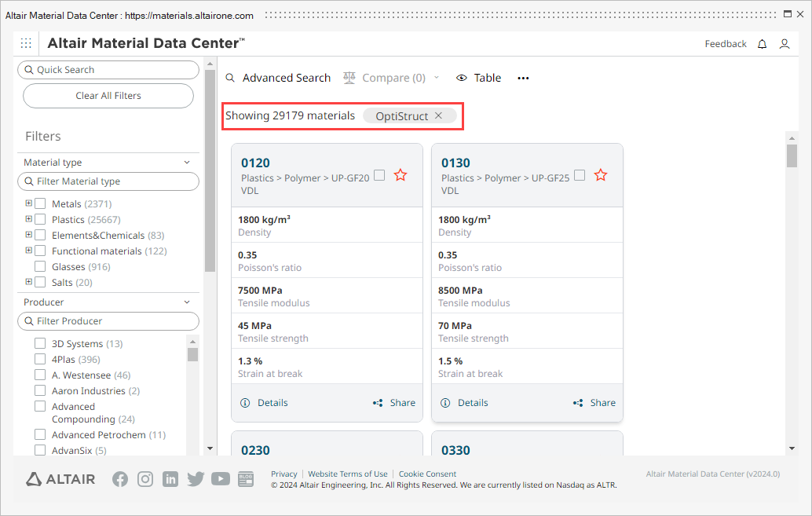Open the Altair blog icon
Viewport: 812px width, 516px height.
coord(246,479)
